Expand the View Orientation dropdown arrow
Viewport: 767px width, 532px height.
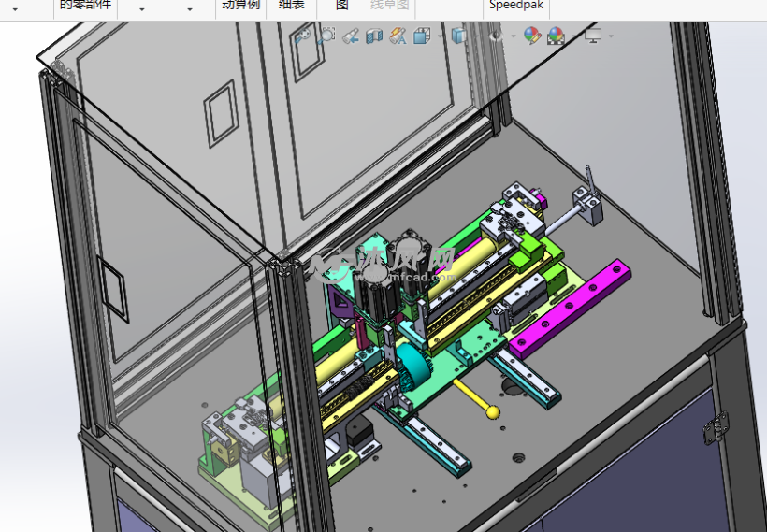(439, 37)
